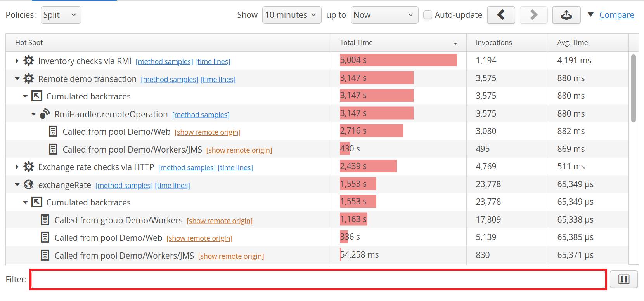
Task: Click the forward time interval arrow
Action: tap(533, 15)
